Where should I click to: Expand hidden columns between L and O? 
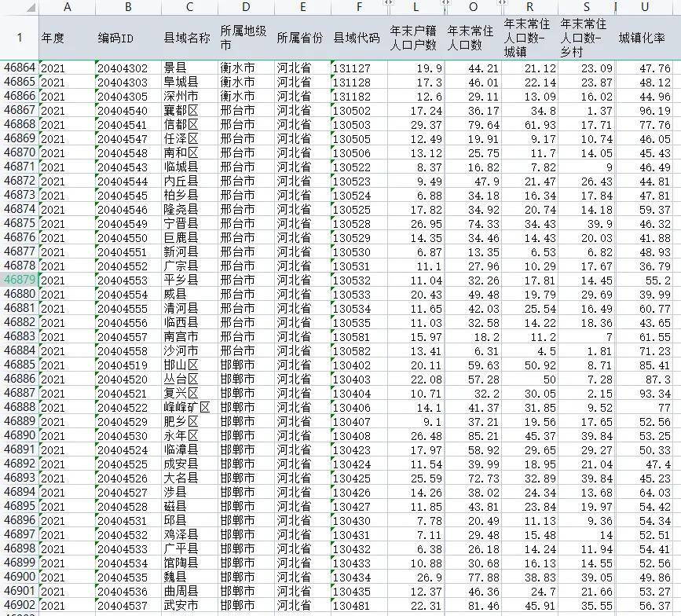click(x=445, y=2)
